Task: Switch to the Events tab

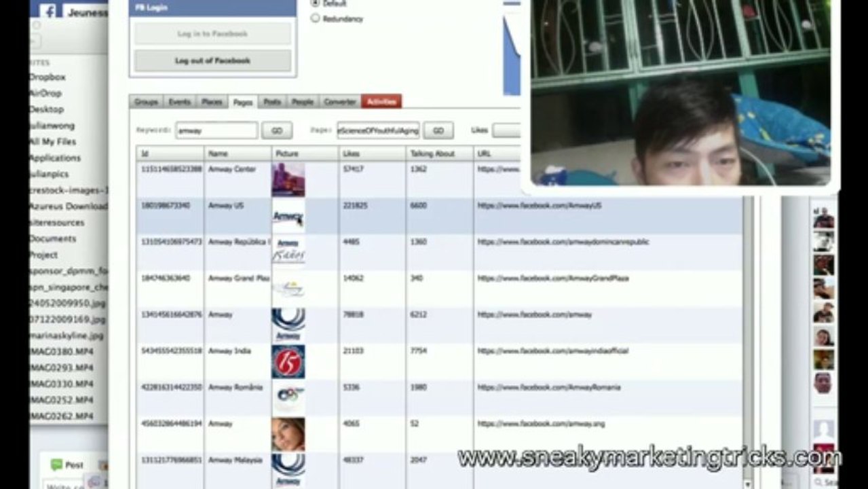Action: click(179, 102)
